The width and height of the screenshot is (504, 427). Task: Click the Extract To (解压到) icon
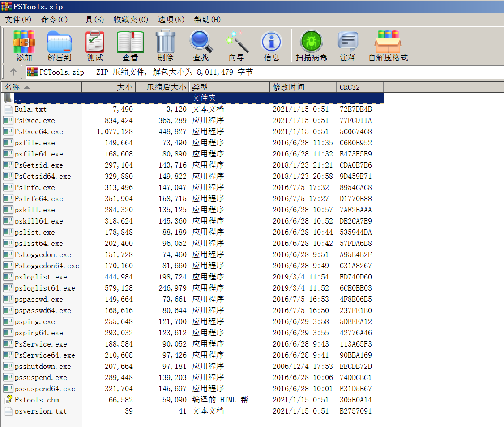click(59, 42)
